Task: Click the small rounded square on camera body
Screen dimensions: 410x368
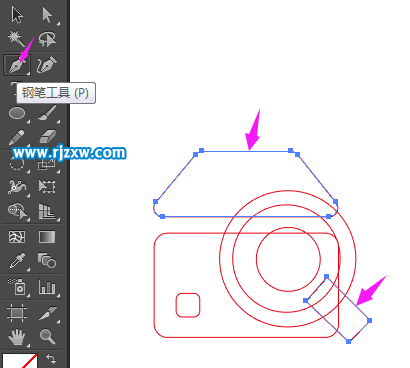Action: coord(188,305)
